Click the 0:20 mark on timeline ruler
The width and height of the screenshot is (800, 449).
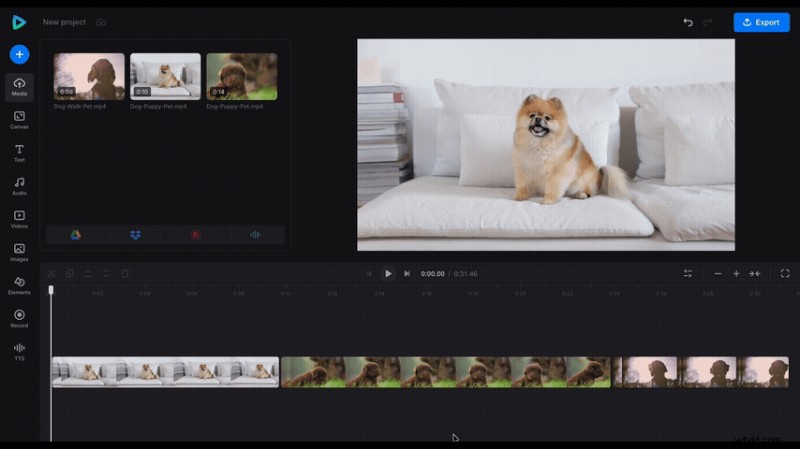tap(520, 293)
